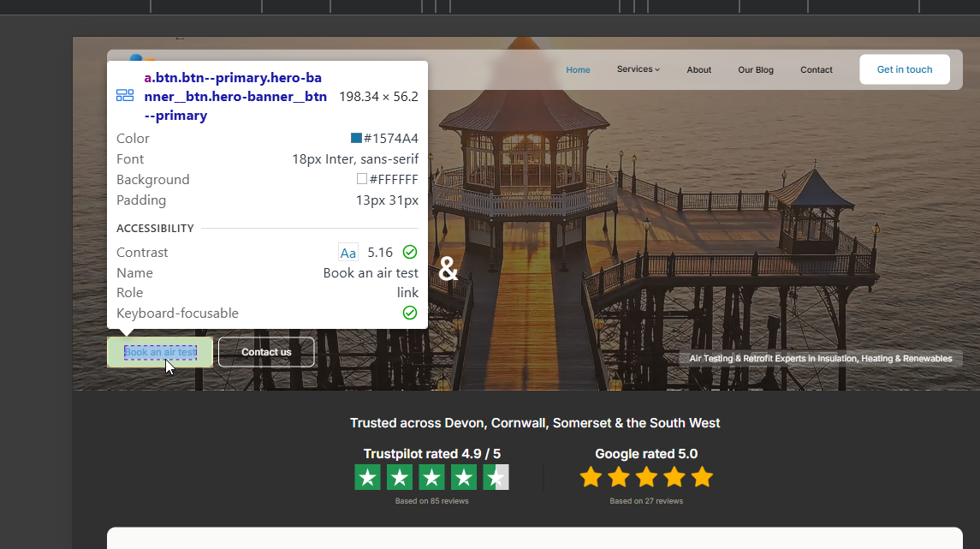Click the #FFFFFF background swatch
Image resolution: width=980 pixels, height=549 pixels.
click(x=362, y=179)
